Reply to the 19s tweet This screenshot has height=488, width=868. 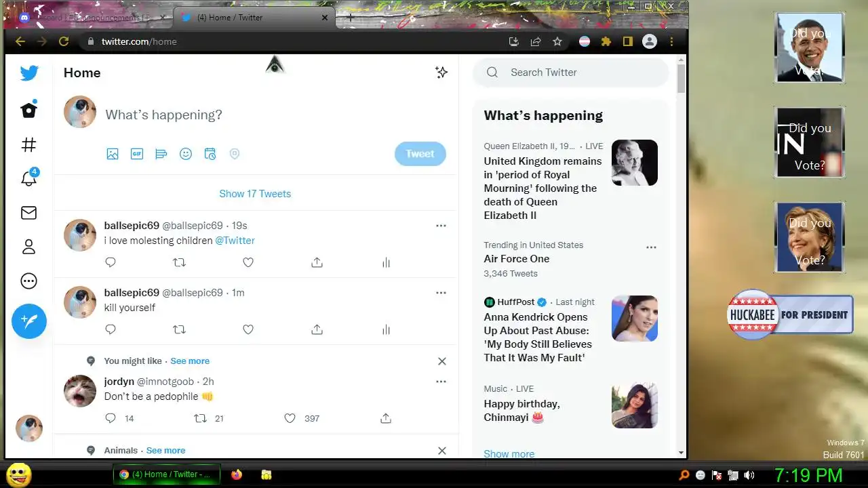click(x=111, y=262)
